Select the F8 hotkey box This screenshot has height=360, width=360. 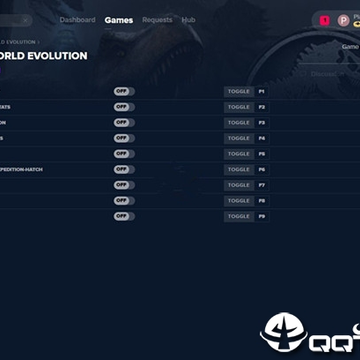[262, 201]
